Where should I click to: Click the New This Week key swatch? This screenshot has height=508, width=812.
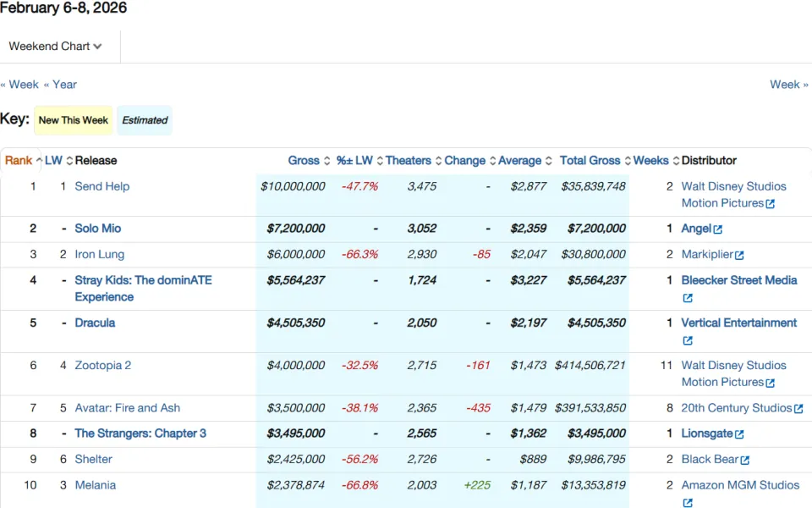coord(74,120)
